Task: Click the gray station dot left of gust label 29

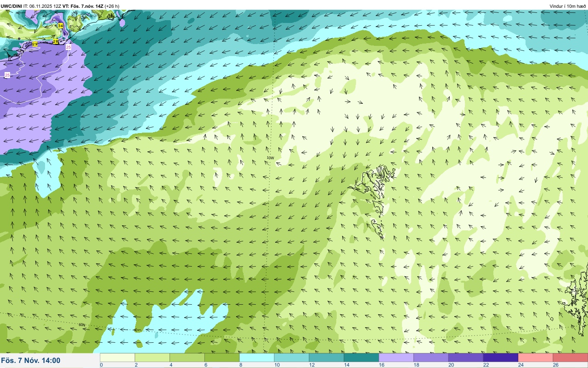Action: click(19, 39)
